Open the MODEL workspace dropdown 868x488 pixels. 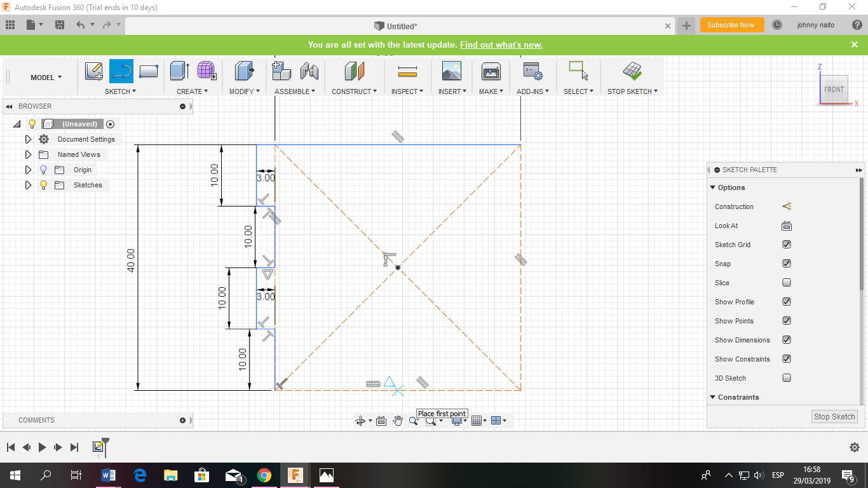(46, 78)
